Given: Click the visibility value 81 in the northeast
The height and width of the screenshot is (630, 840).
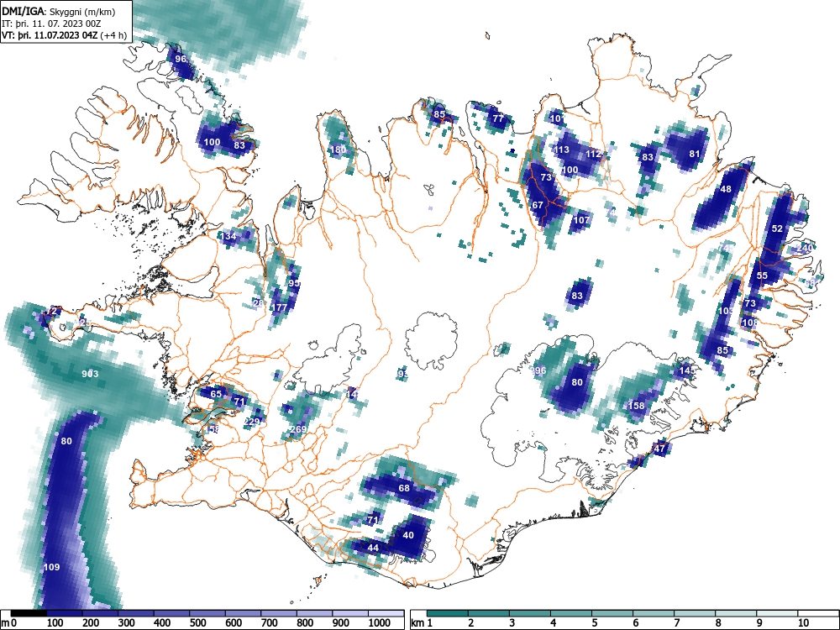Looking at the screenshot, I should 695,154.
